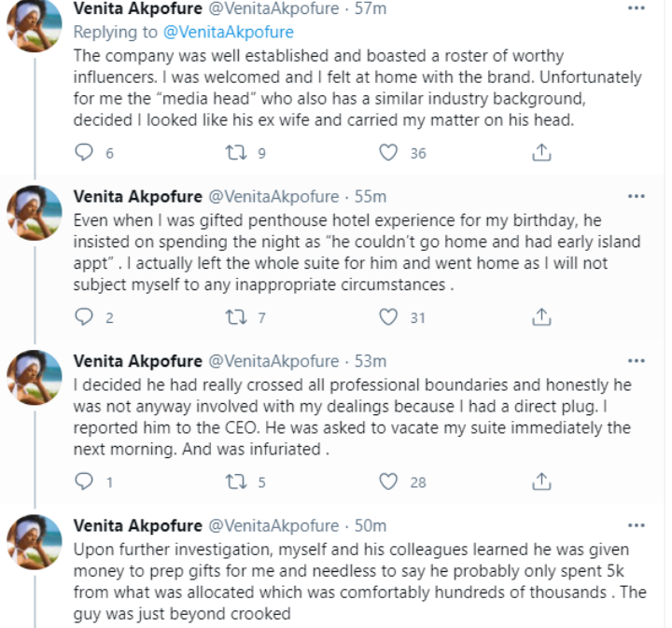The height and width of the screenshot is (628, 672).
Task: Retweet the tweet with 9 retweets
Action: 237,153
